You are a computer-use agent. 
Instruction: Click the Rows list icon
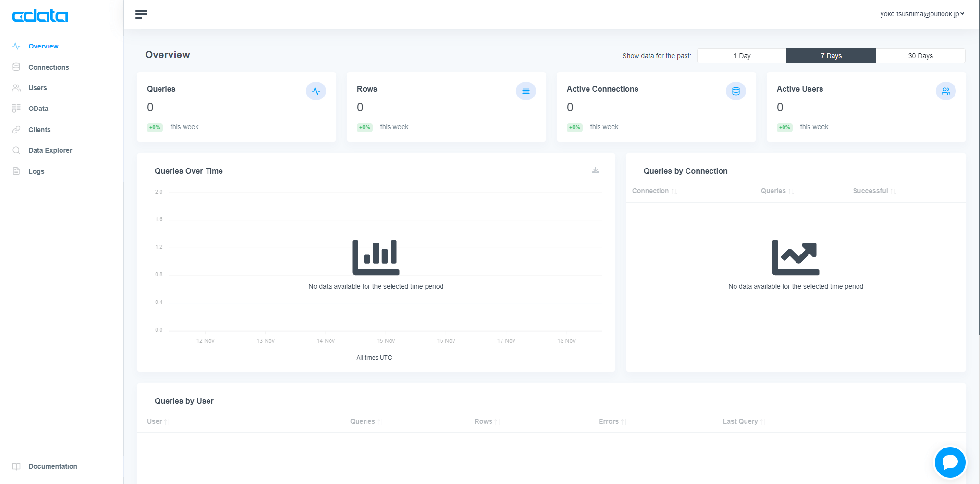[x=526, y=91]
